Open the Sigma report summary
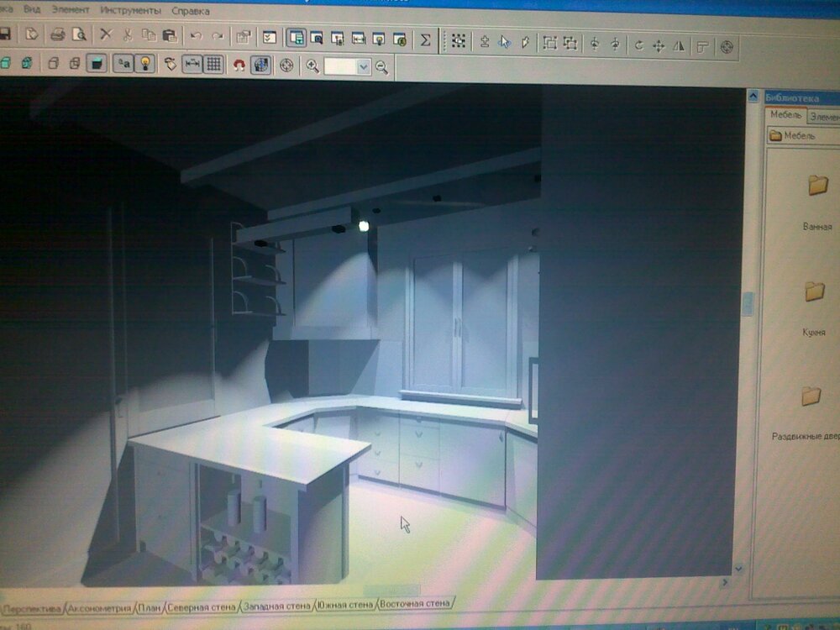The image size is (840, 630). tap(425, 39)
